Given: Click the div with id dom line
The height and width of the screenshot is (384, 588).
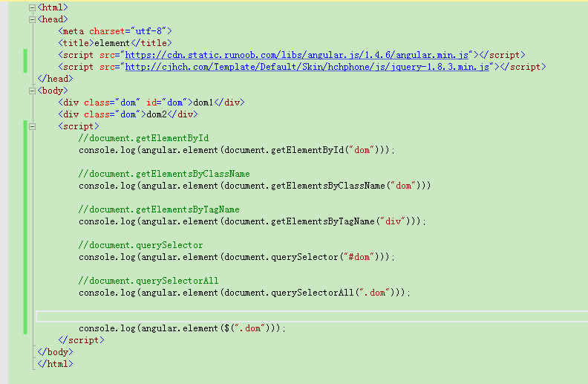Looking at the screenshot, I should [151, 102].
